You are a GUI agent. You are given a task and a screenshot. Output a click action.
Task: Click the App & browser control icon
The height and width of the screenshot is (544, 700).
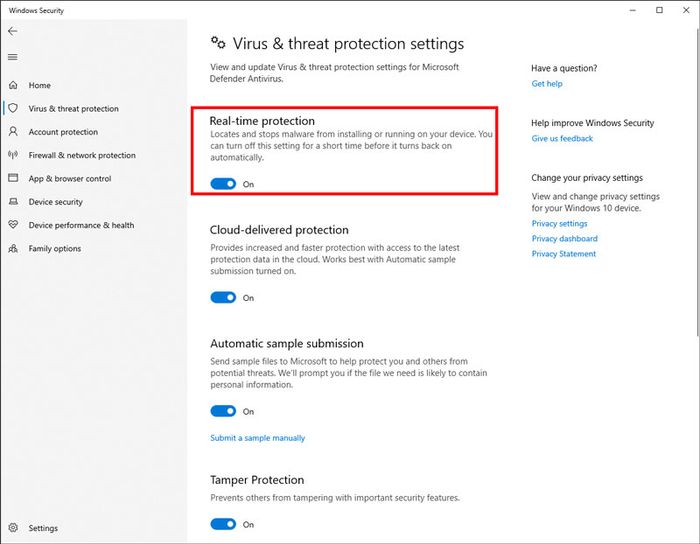coord(13,178)
